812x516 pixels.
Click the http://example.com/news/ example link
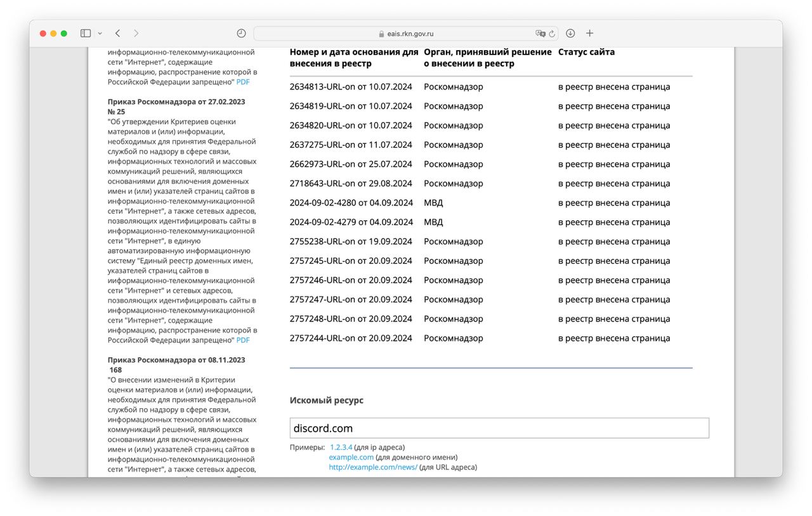(372, 467)
